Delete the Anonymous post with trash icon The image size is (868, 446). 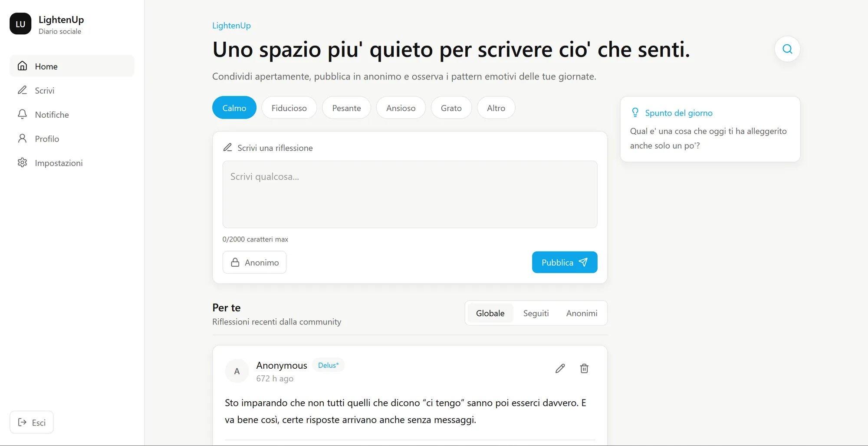click(584, 369)
